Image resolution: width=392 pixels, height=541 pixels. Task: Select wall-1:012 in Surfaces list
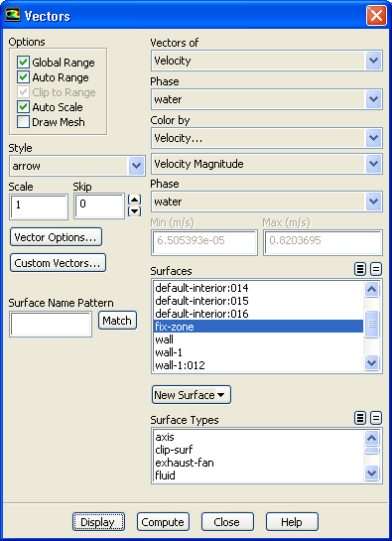coord(258,365)
